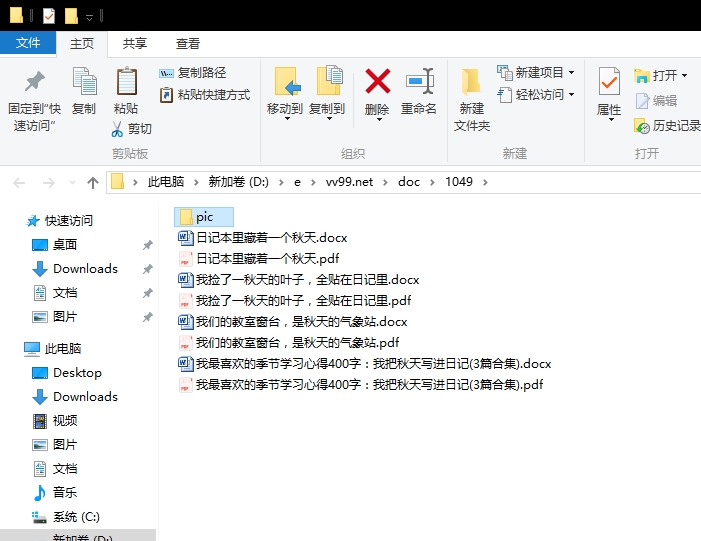Switch to the View (查看) tab

pyautogui.click(x=187, y=43)
